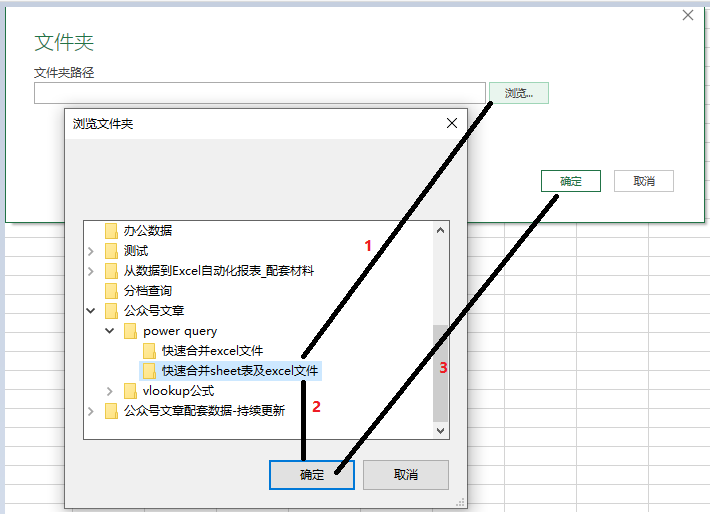710x514 pixels.
Task: Click the resize grip of 浏览文件夹 dialog
Action: pos(461,502)
